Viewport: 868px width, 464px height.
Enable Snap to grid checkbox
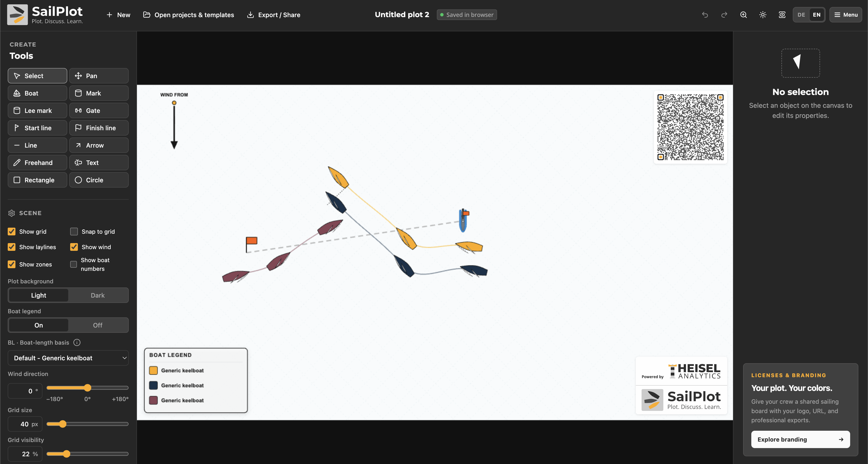pyautogui.click(x=74, y=232)
